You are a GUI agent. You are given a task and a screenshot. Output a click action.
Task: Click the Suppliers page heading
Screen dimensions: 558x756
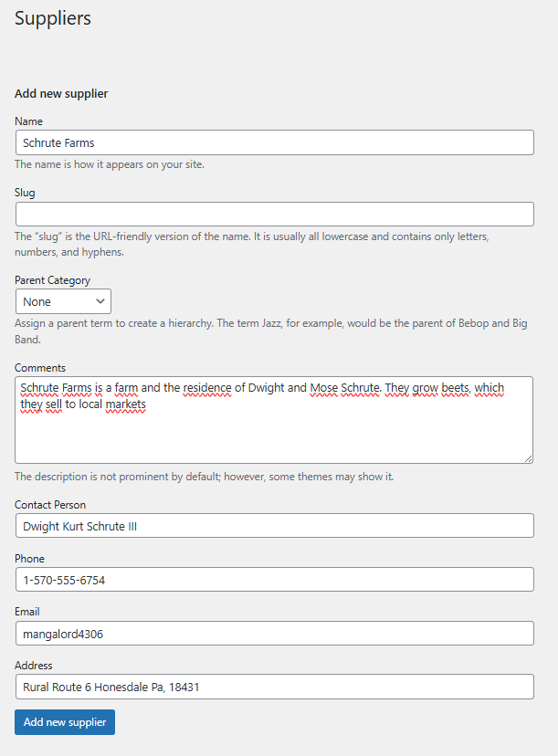(53, 18)
